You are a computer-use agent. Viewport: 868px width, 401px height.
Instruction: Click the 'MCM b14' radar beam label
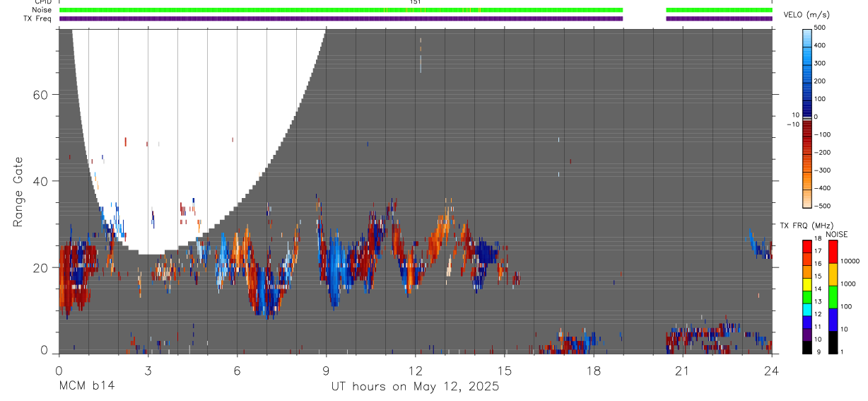tap(86, 386)
